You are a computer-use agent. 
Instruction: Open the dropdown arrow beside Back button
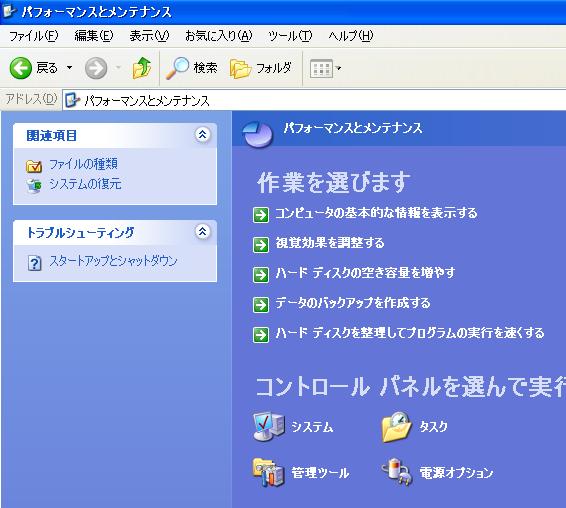pos(70,68)
